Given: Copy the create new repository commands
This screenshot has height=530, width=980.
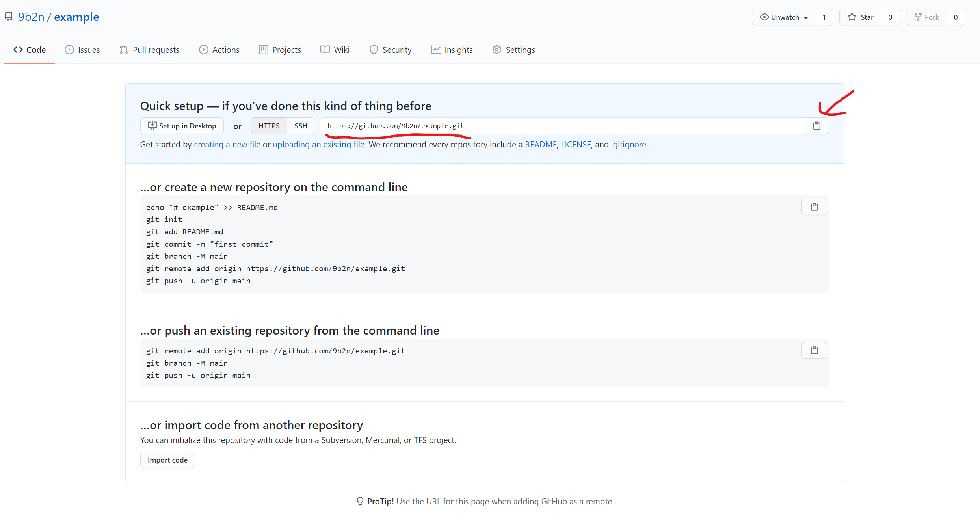Looking at the screenshot, I should click(814, 207).
